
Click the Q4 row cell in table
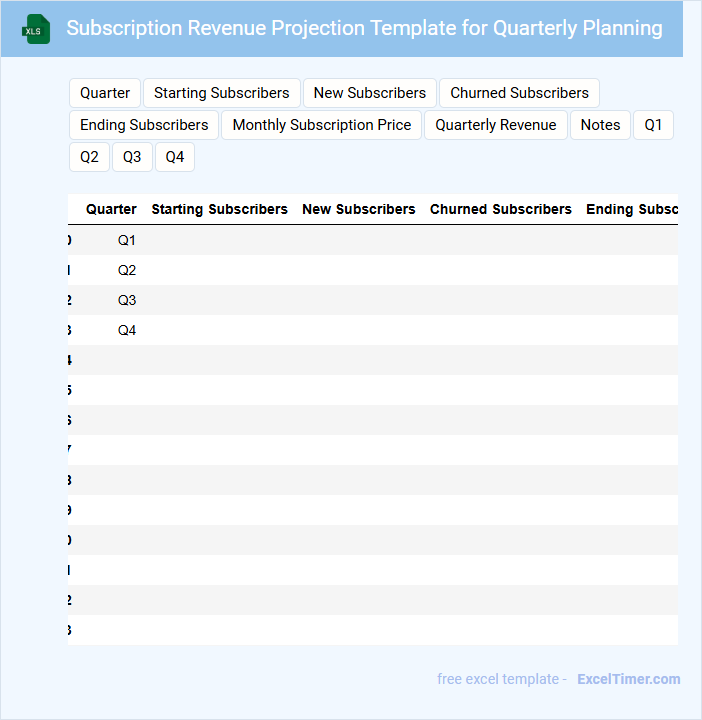tap(127, 330)
